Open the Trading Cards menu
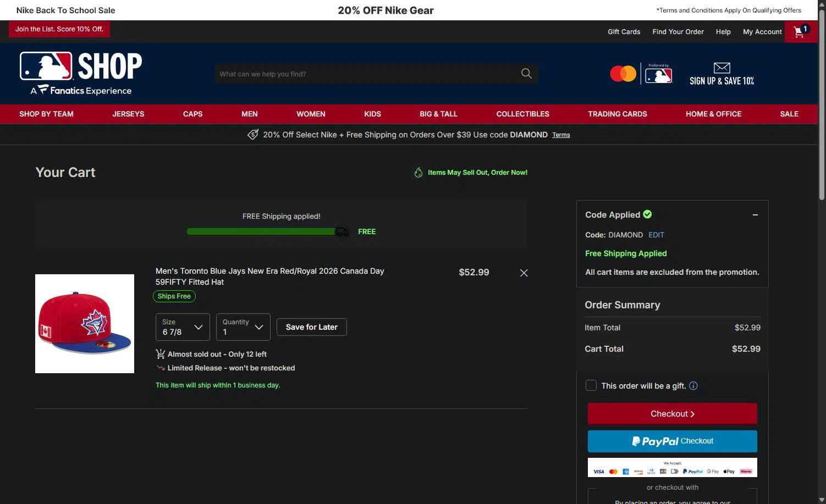Image resolution: width=826 pixels, height=504 pixels. 617,114
